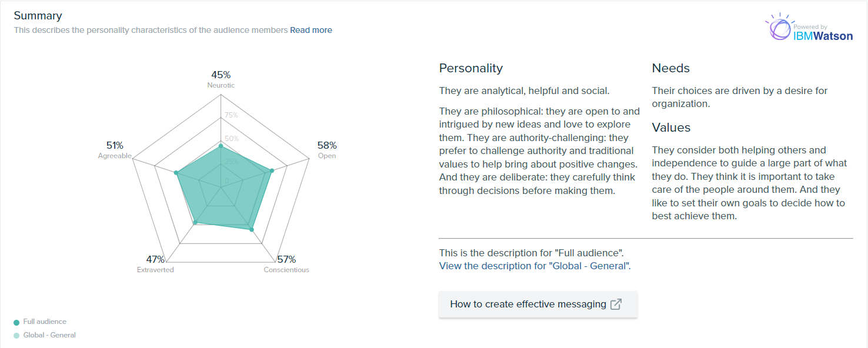Click the external link icon on messaging button
The width and height of the screenshot is (868, 348).
[x=616, y=304]
